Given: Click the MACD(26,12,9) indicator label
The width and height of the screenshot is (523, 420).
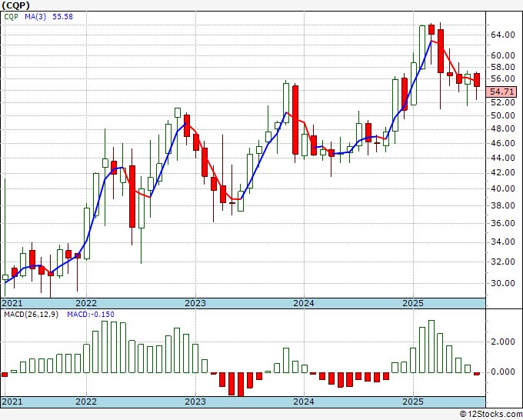Looking at the screenshot, I should pyautogui.click(x=32, y=315).
